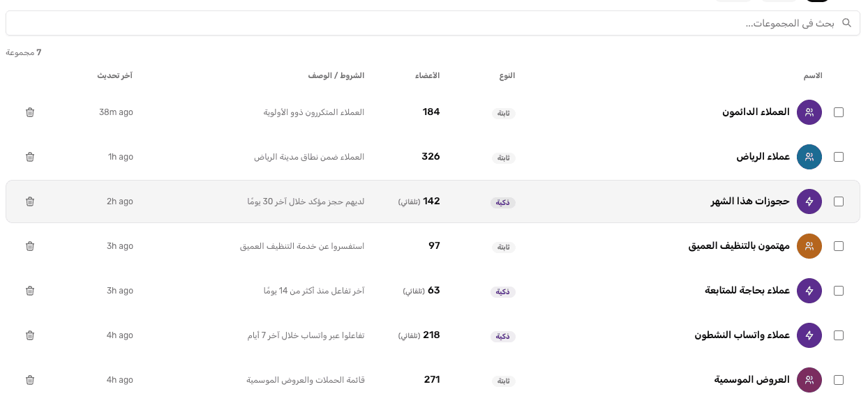This screenshot has height=419, width=868.
Task: Open the عملاء واتساب النشطون group name
Action: point(742,335)
